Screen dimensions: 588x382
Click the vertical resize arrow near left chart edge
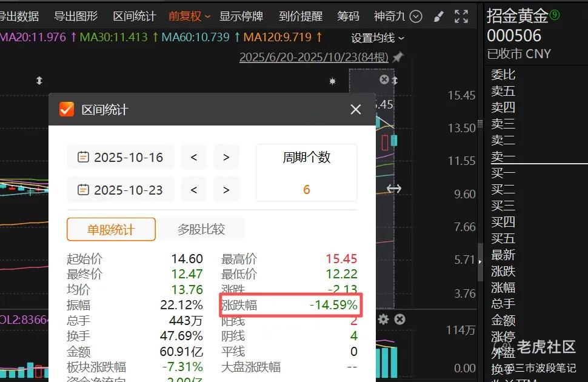(x=39, y=80)
